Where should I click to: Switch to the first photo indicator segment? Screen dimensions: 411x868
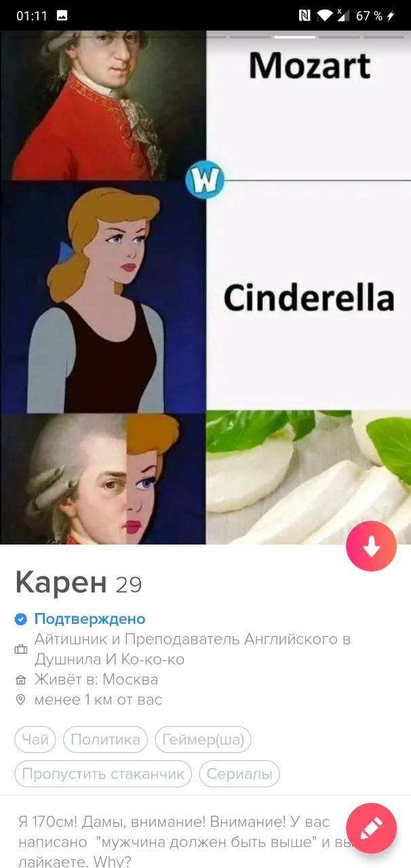tap(26, 37)
